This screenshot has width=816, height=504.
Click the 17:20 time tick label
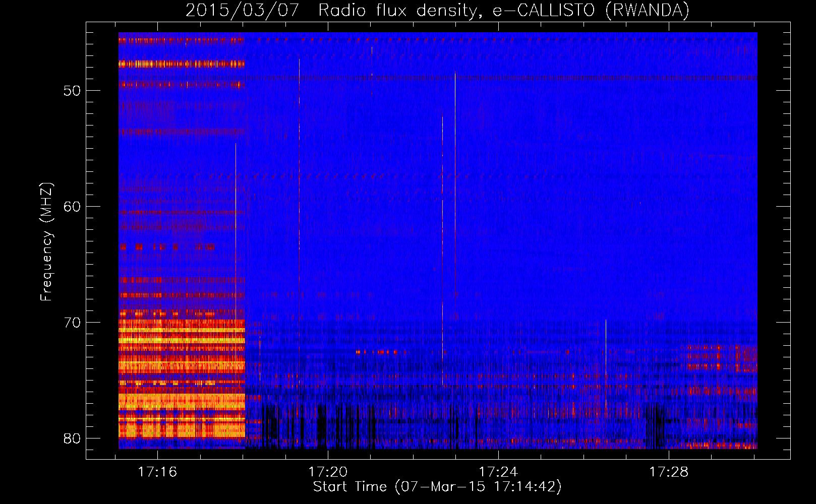coord(328,472)
